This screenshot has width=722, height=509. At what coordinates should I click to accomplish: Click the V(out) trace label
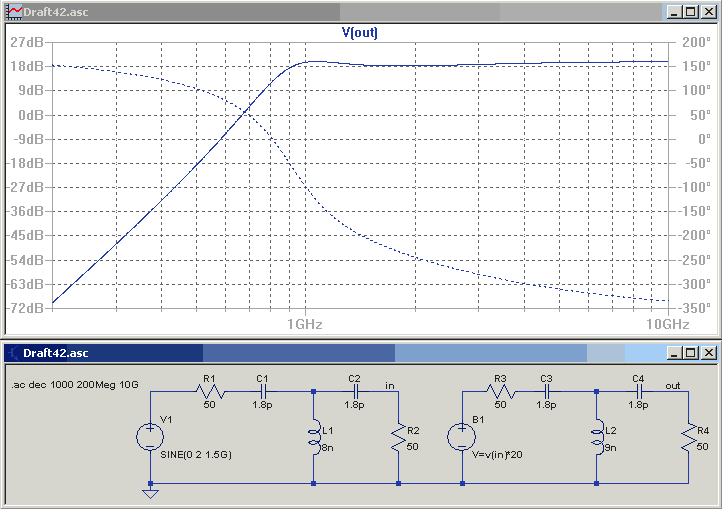pyautogui.click(x=360, y=33)
